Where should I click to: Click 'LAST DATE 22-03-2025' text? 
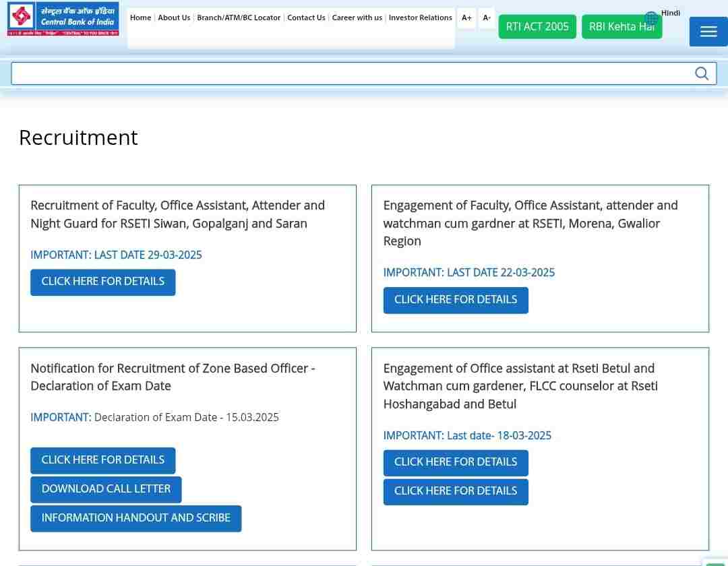pos(500,272)
